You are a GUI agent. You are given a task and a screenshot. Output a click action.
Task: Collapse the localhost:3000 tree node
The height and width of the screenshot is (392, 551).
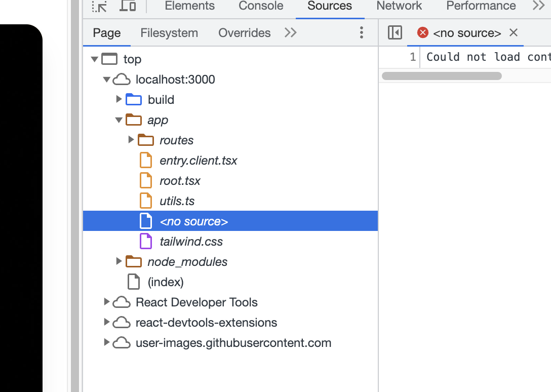point(106,79)
